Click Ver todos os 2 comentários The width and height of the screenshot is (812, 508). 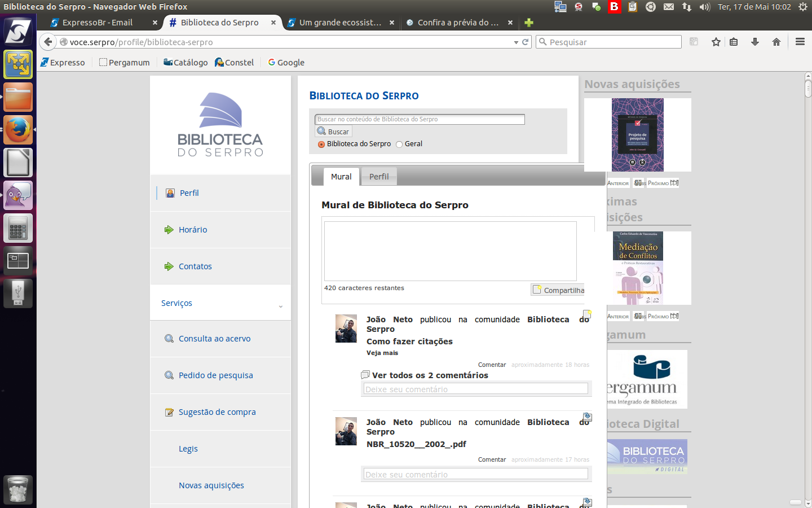[430, 375]
